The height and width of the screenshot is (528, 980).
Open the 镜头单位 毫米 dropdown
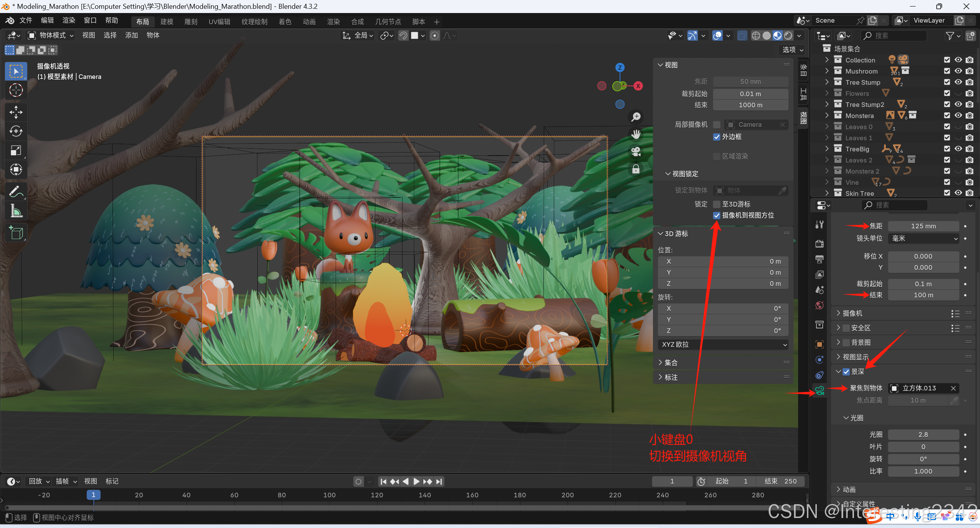click(x=923, y=238)
